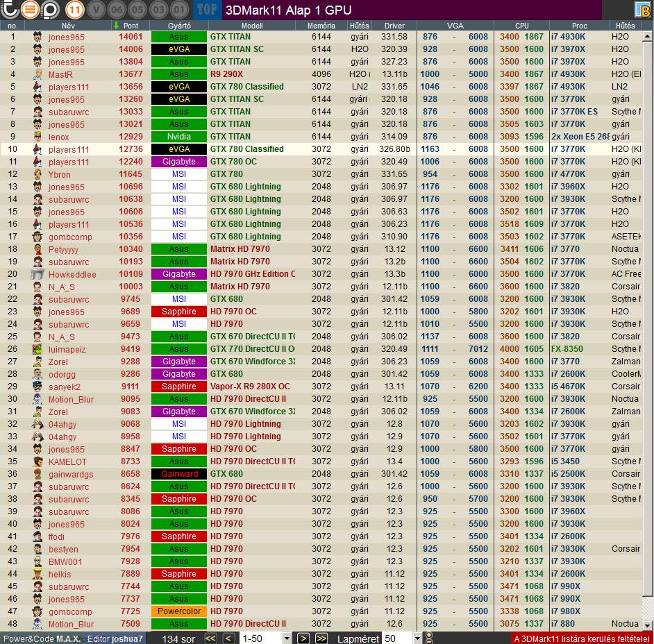Select the 2x Xeon E5 processor cell
This screenshot has width=654, height=644.
(x=580, y=137)
